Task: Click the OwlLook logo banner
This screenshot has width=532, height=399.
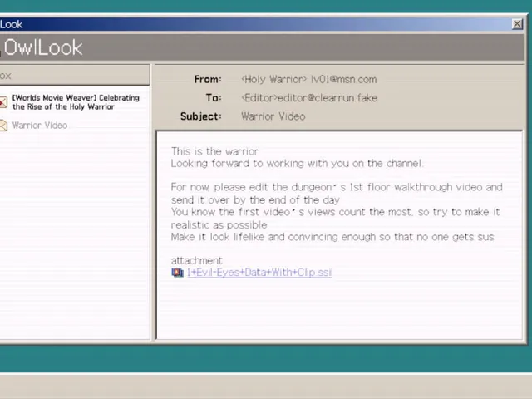Action: tap(42, 47)
